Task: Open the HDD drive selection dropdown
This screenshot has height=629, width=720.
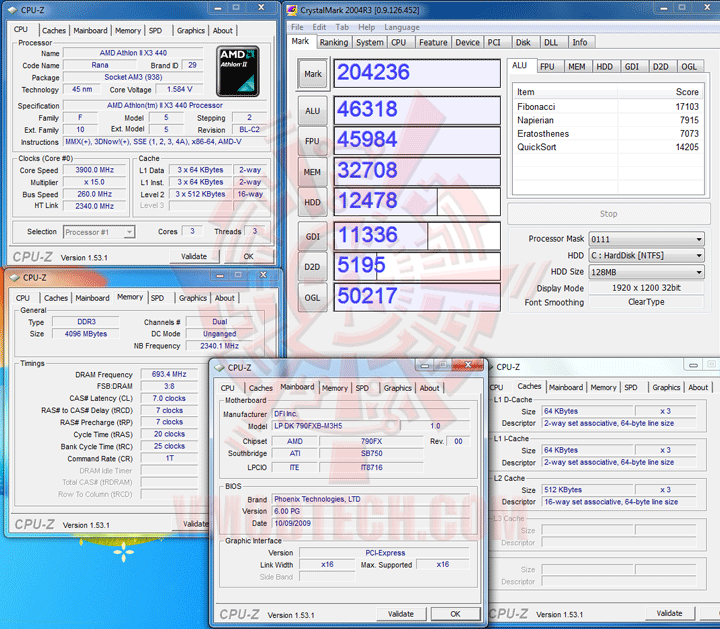Action: click(x=646, y=256)
